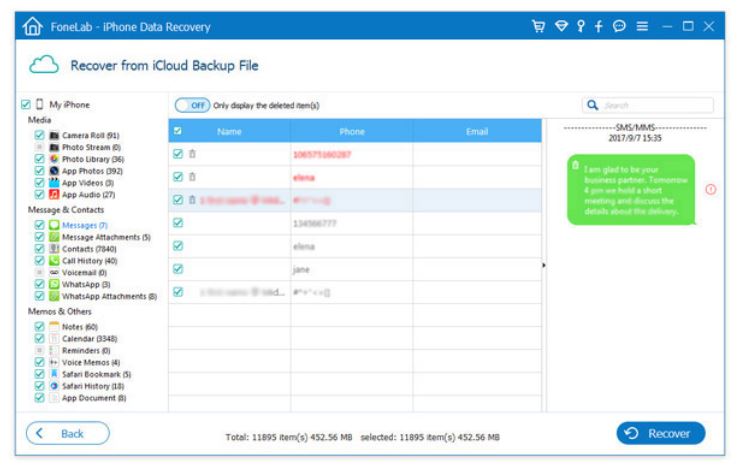743x469 pixels.
Task: Uncheck the My iPhone checkbox
Action: click(x=26, y=104)
